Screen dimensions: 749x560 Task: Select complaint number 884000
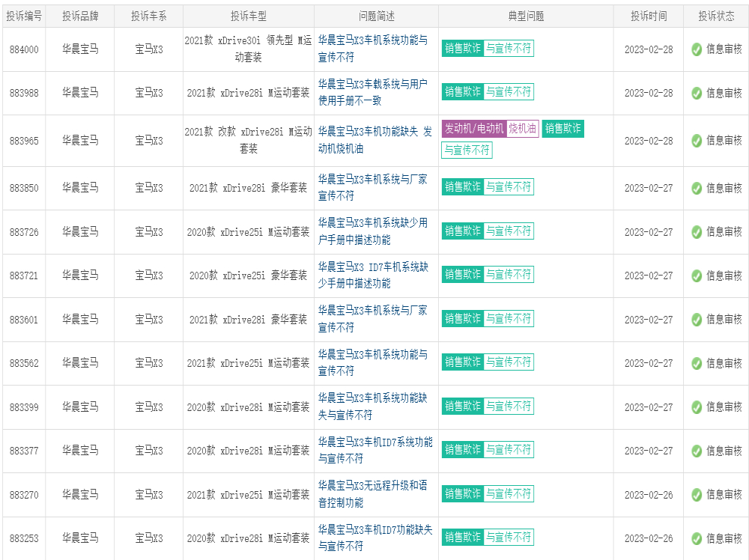point(24,49)
